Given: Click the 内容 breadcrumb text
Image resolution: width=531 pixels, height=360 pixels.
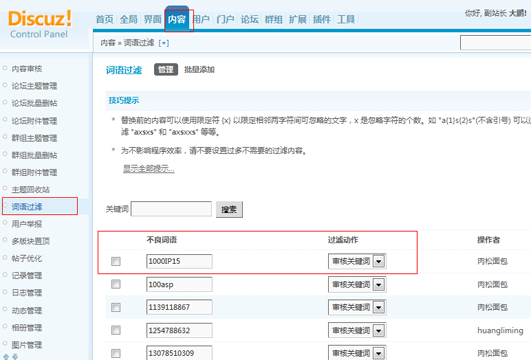Looking at the screenshot, I should (108, 43).
